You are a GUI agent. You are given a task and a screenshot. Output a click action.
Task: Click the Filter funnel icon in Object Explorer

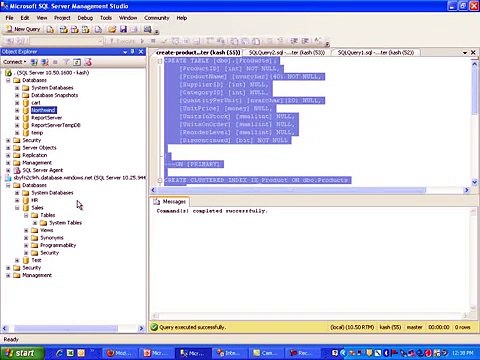tap(66, 62)
